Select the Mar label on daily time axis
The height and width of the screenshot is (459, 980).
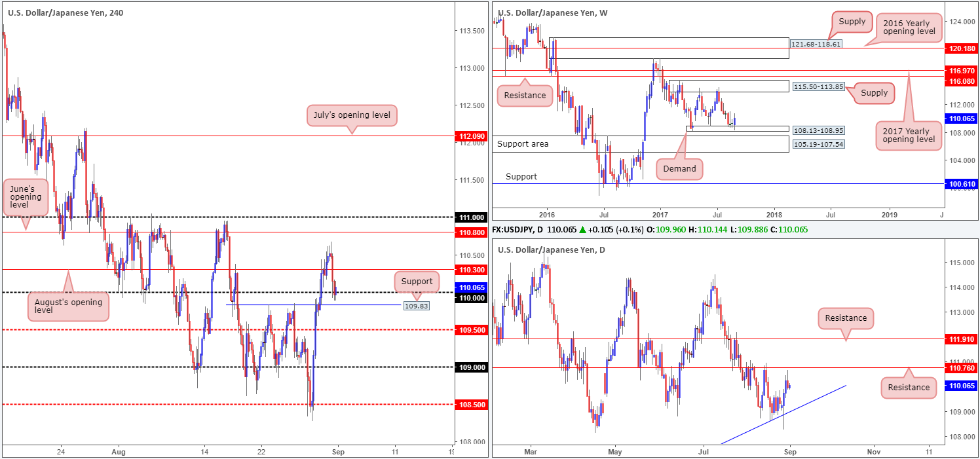coord(531,452)
